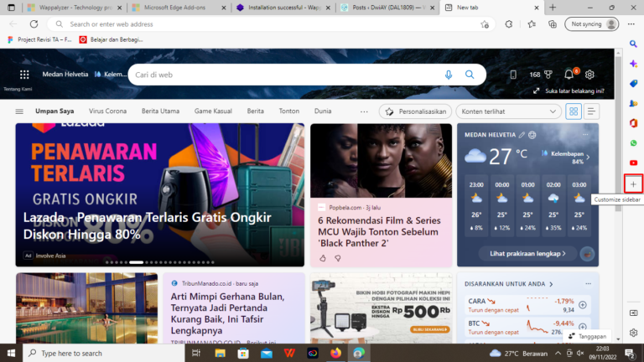Click the magnifier search button in web search box
This screenshot has width=644, height=362.
pos(470,75)
